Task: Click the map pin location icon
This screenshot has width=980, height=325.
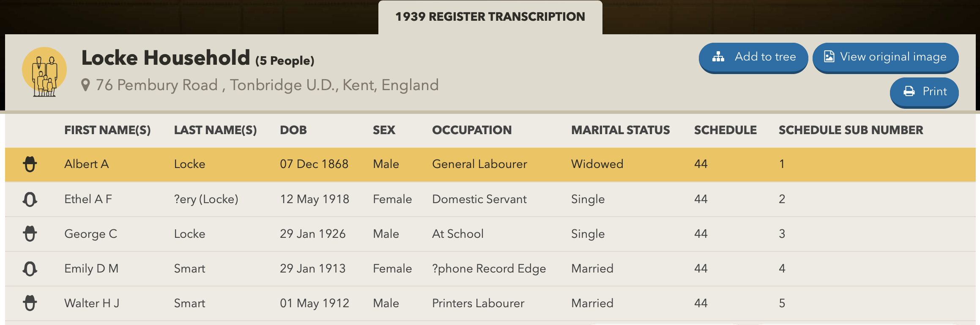Action: [x=85, y=85]
